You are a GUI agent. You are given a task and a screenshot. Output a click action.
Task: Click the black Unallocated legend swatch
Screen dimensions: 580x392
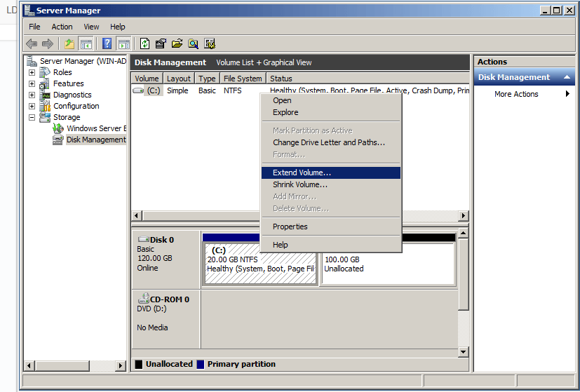pyautogui.click(x=139, y=364)
